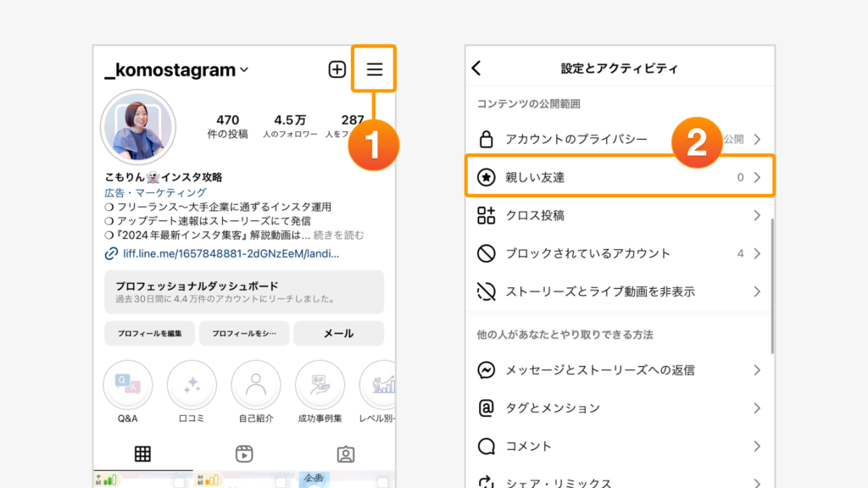Go back using the left arrow icon
Screen dimensions: 868x488
tap(476, 69)
